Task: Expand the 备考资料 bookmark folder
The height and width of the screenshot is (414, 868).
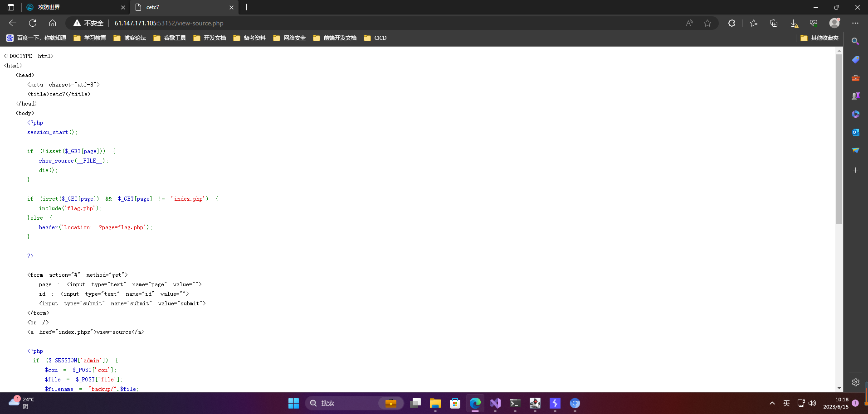Action: (249, 38)
